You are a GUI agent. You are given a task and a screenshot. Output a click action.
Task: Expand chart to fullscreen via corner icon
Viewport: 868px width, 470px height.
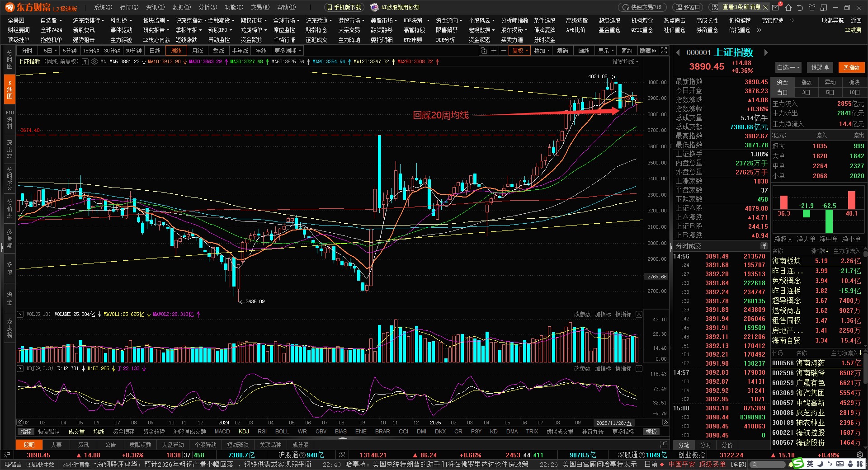click(x=664, y=51)
